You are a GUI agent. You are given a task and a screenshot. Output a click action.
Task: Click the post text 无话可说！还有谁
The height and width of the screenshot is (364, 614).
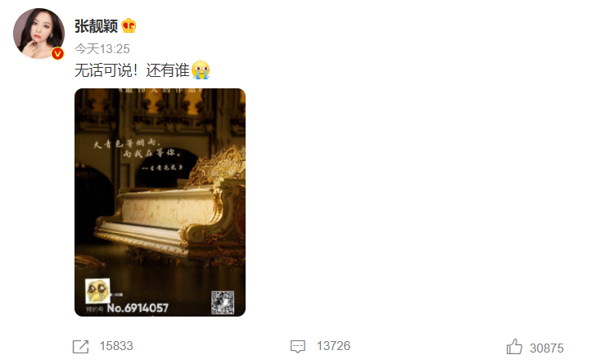[132, 70]
